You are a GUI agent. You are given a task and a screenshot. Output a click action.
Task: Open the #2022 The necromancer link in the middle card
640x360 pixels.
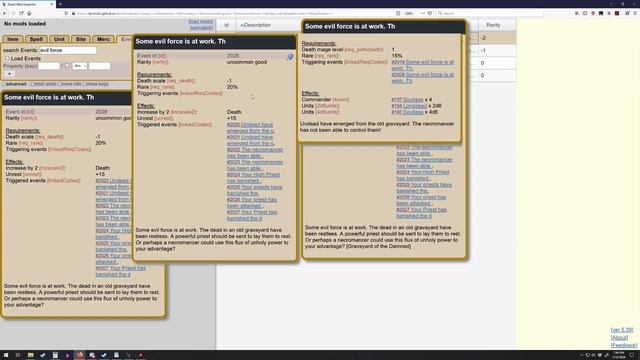point(255,153)
